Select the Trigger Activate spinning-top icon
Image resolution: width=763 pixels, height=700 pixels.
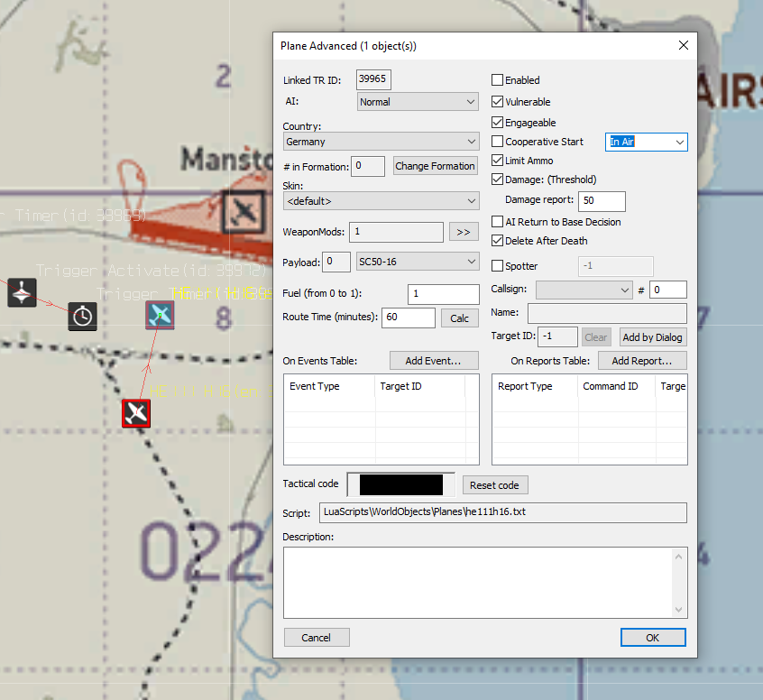[x=22, y=292]
